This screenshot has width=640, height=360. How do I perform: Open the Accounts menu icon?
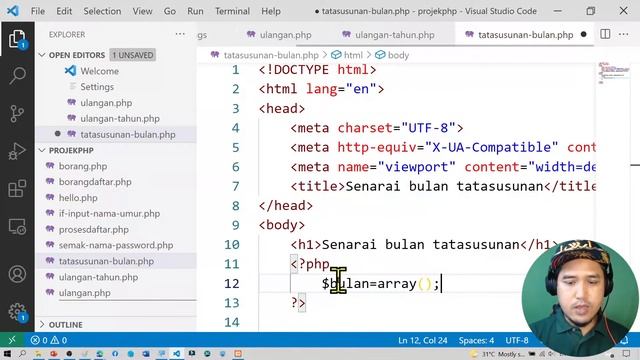click(17, 274)
